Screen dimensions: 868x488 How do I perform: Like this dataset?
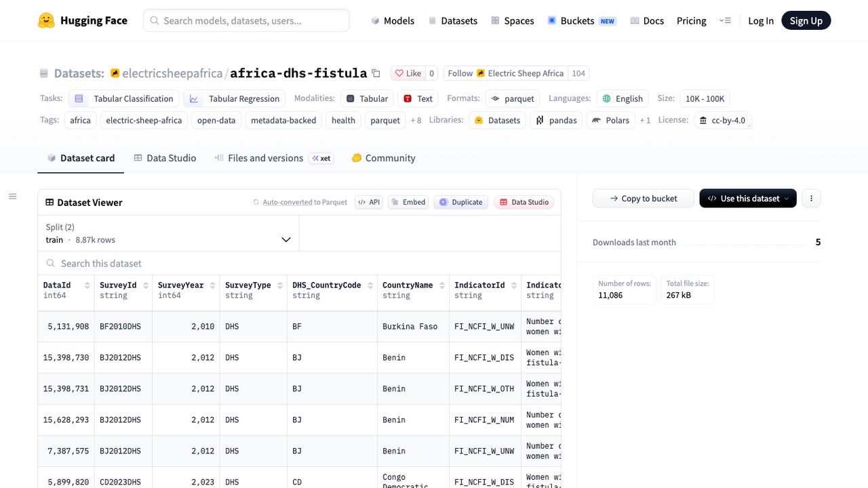408,73
